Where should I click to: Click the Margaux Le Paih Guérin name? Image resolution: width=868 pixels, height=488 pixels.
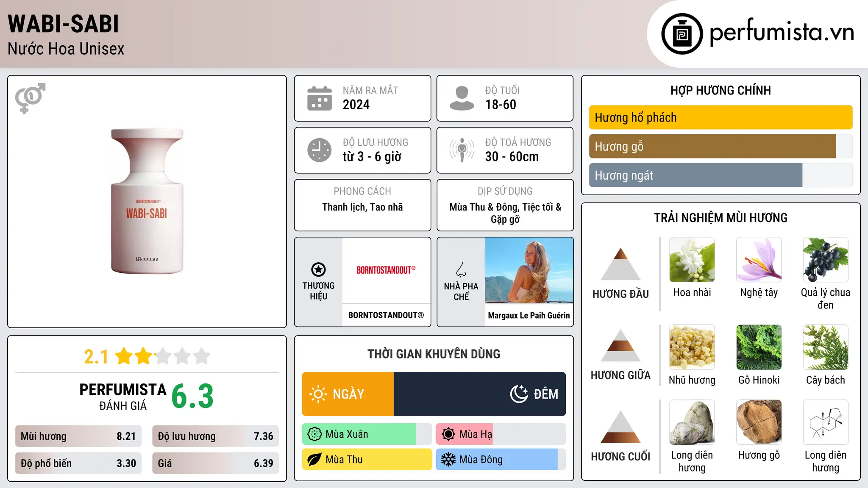[529, 315]
